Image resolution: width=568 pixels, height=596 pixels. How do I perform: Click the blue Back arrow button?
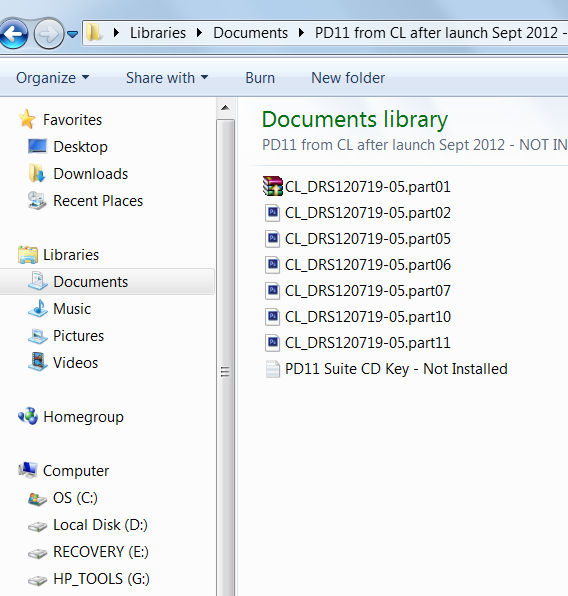[x=14, y=34]
